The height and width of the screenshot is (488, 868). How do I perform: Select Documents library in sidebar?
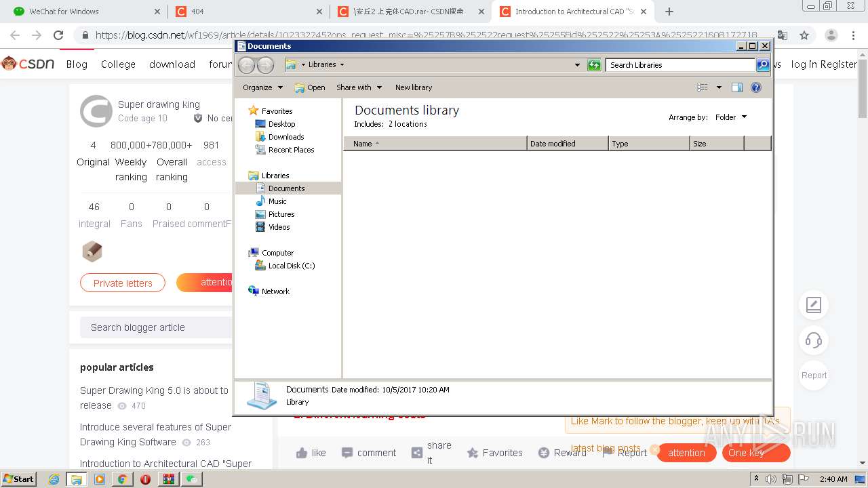pos(286,188)
